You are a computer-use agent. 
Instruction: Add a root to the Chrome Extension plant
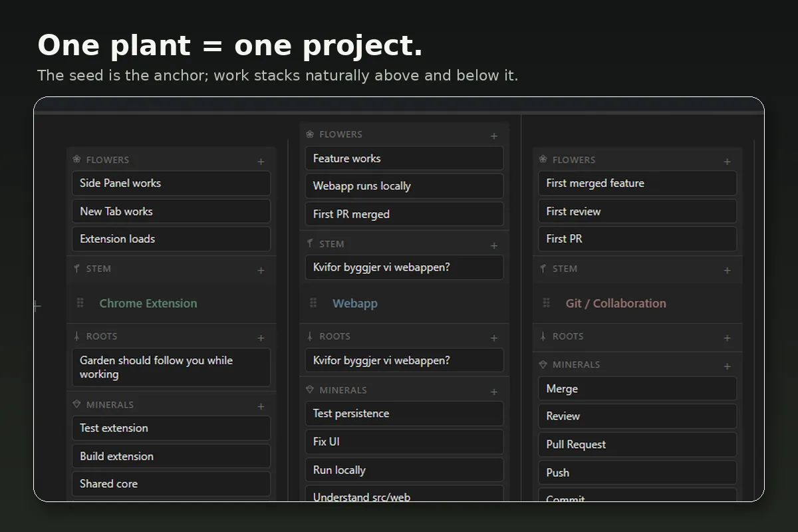coord(261,338)
